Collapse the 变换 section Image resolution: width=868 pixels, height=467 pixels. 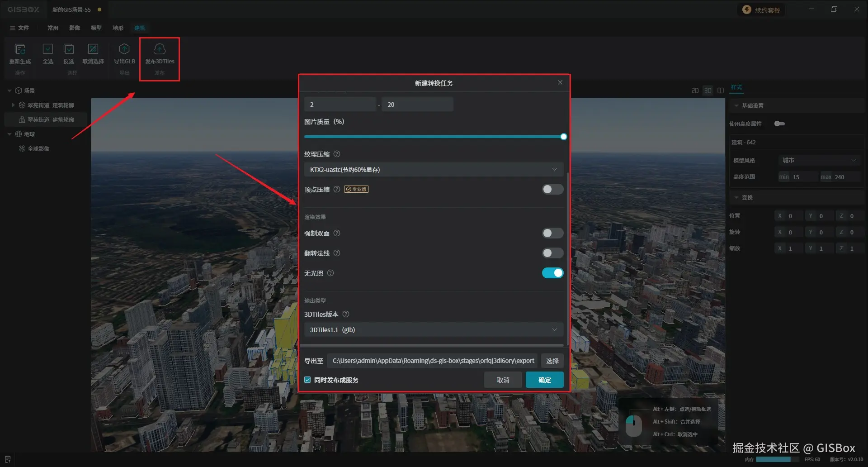point(736,198)
